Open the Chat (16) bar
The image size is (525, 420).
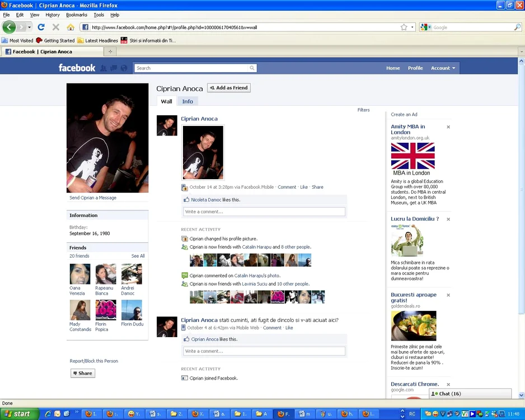tap(470, 394)
